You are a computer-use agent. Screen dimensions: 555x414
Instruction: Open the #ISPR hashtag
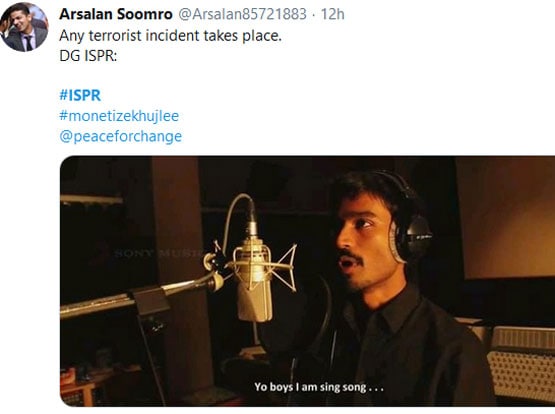click(80, 95)
